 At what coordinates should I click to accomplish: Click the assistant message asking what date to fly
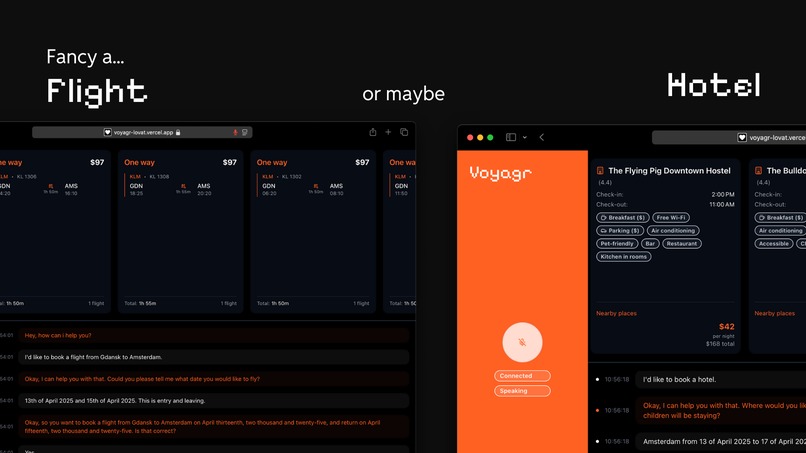pos(214,379)
